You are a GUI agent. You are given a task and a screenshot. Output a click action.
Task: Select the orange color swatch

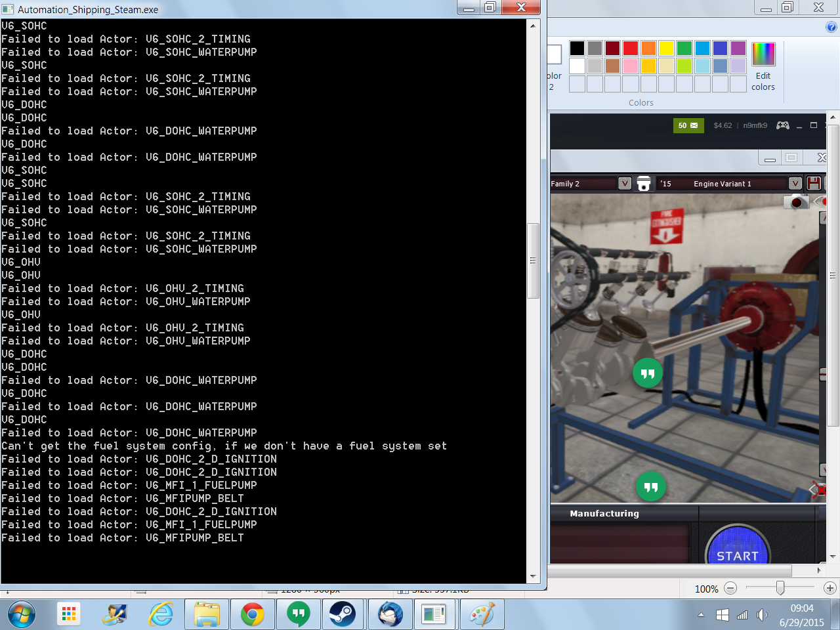click(648, 48)
